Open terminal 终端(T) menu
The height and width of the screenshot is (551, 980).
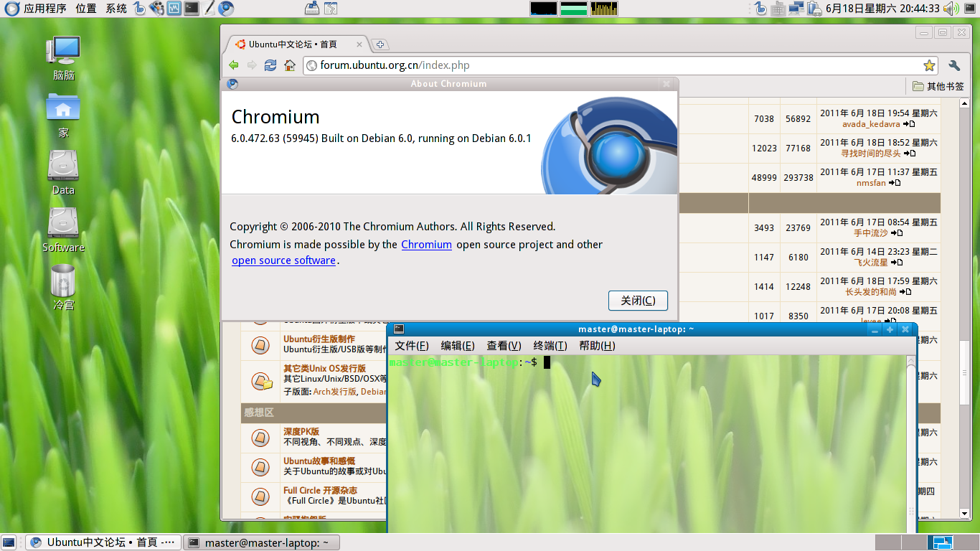[x=550, y=346]
